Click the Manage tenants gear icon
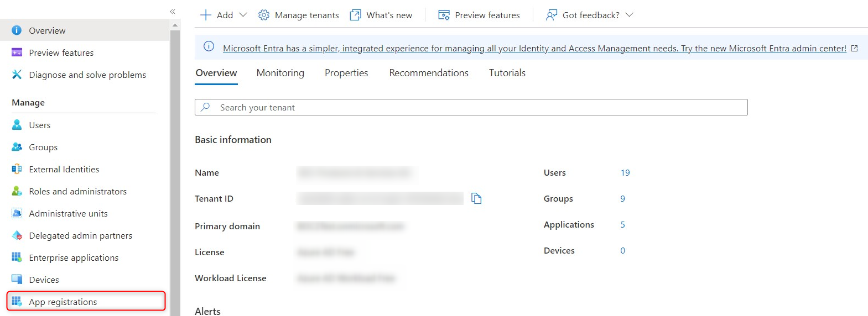Image resolution: width=868 pixels, height=316 pixels. (x=264, y=15)
